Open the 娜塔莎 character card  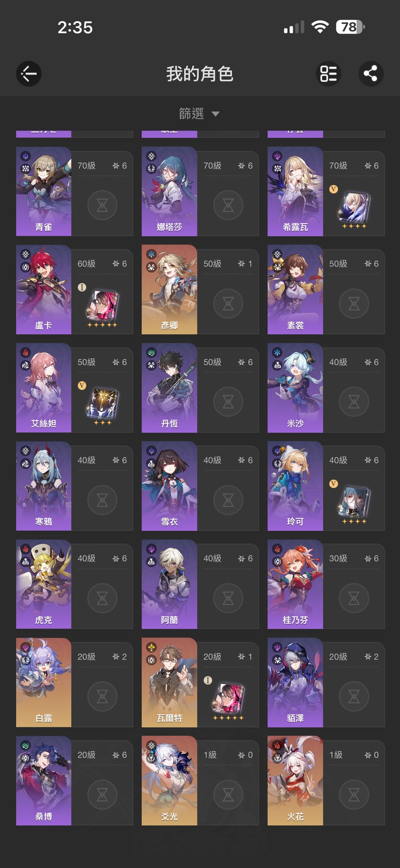[200, 192]
